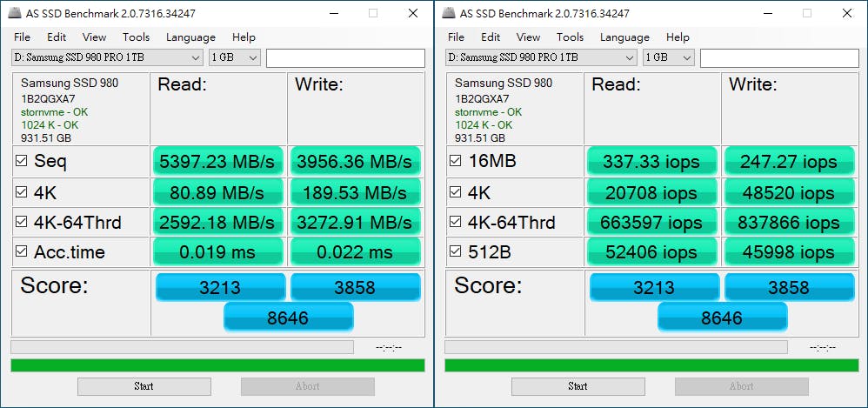The width and height of the screenshot is (868, 408).
Task: Open Help menu in right window
Action: [x=678, y=37]
